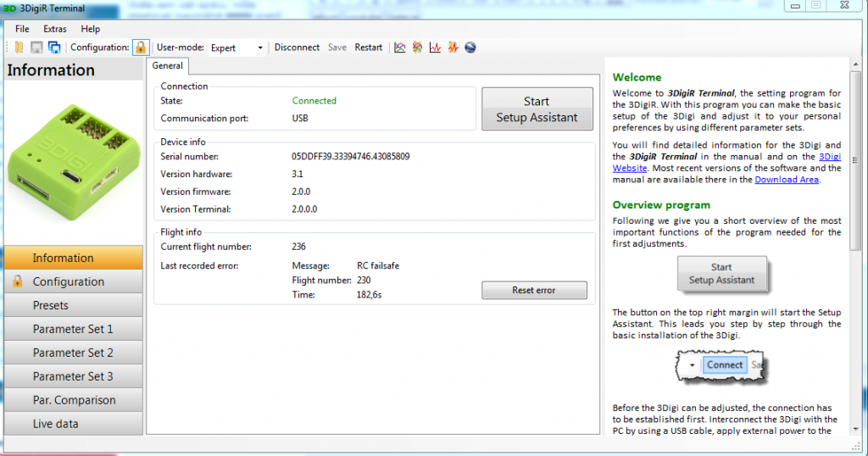Click the blue globe toolbar icon
868x456 pixels.
coord(470,47)
